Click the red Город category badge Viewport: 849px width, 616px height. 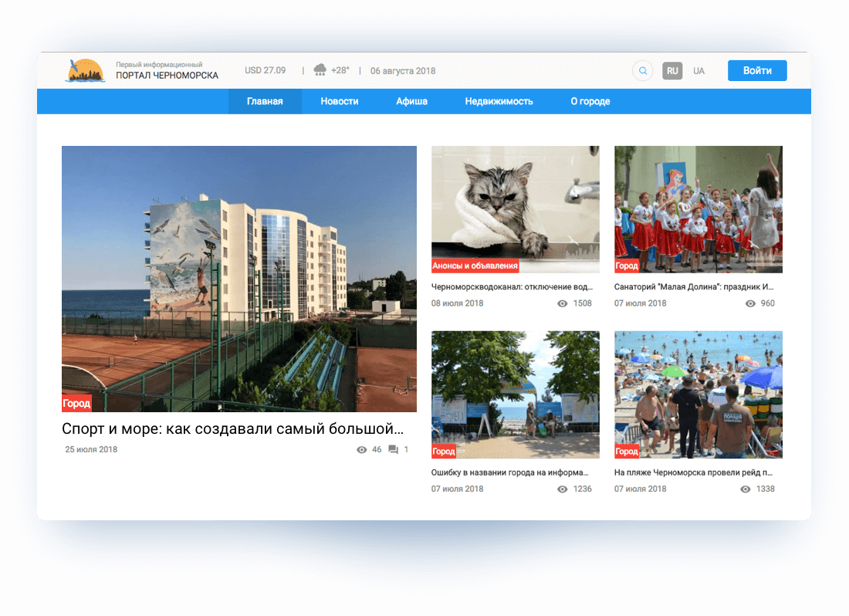pyautogui.click(x=76, y=403)
